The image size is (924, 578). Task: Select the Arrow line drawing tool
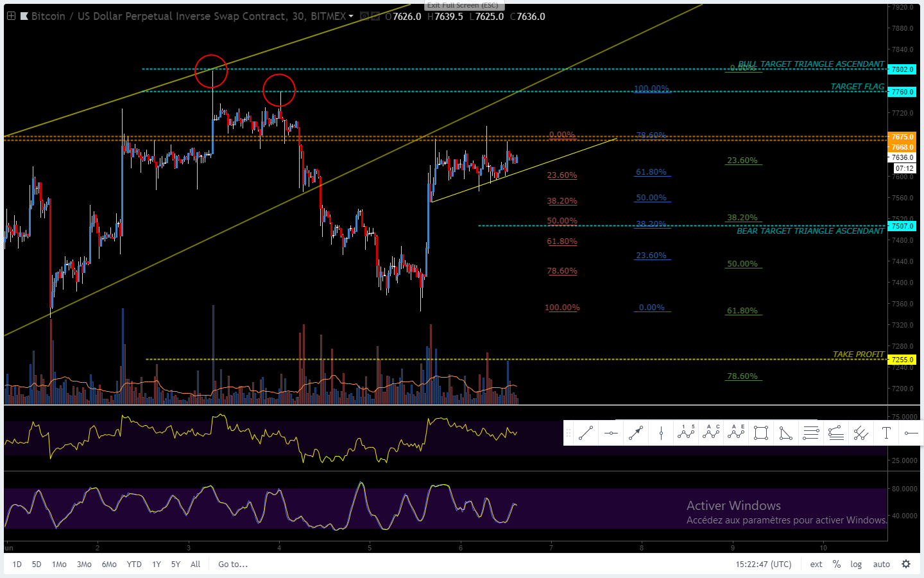tap(635, 433)
